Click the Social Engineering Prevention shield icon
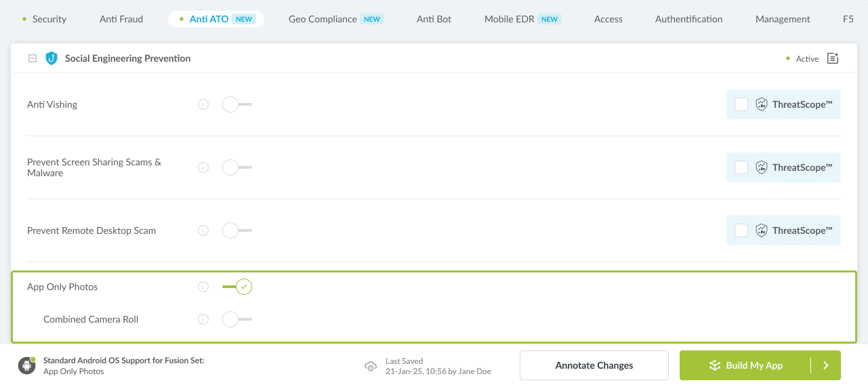The height and width of the screenshot is (387, 868). [x=51, y=58]
